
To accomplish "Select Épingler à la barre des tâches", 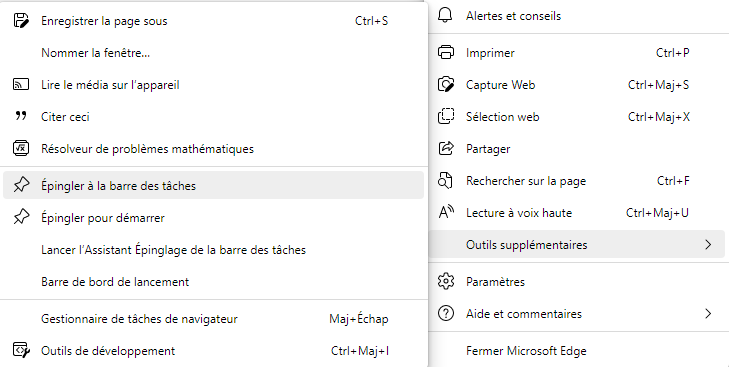I will coord(213,185).
